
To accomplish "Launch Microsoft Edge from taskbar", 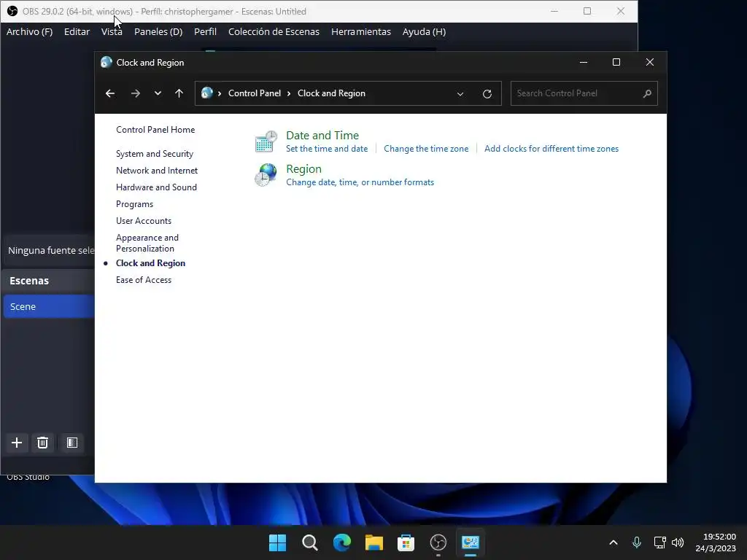I will pyautogui.click(x=341, y=542).
